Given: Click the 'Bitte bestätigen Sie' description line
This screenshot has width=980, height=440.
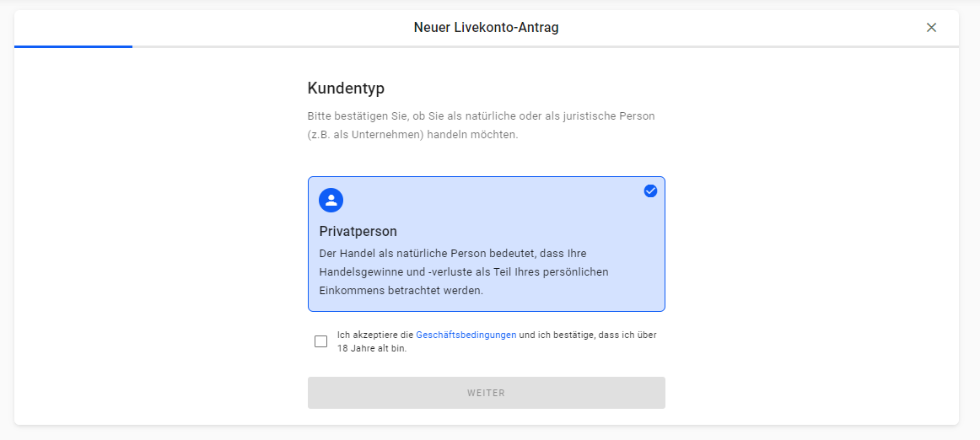Looking at the screenshot, I should pyautogui.click(x=482, y=116).
